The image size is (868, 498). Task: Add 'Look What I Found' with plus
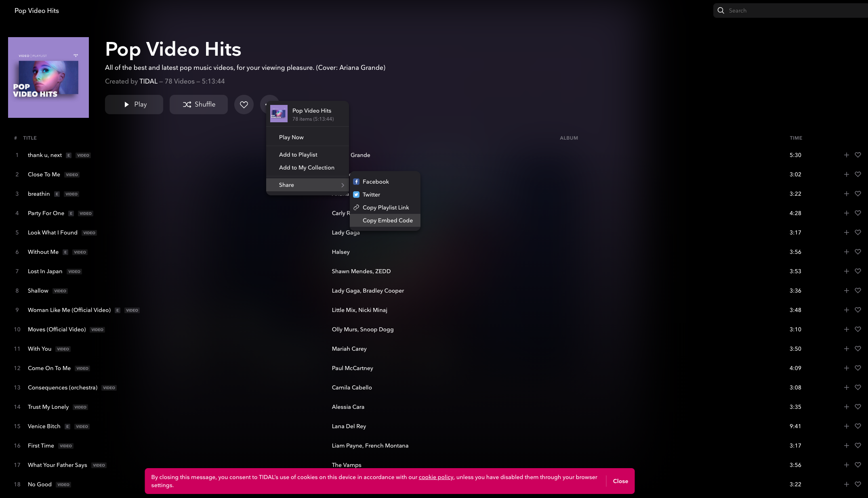pos(846,232)
